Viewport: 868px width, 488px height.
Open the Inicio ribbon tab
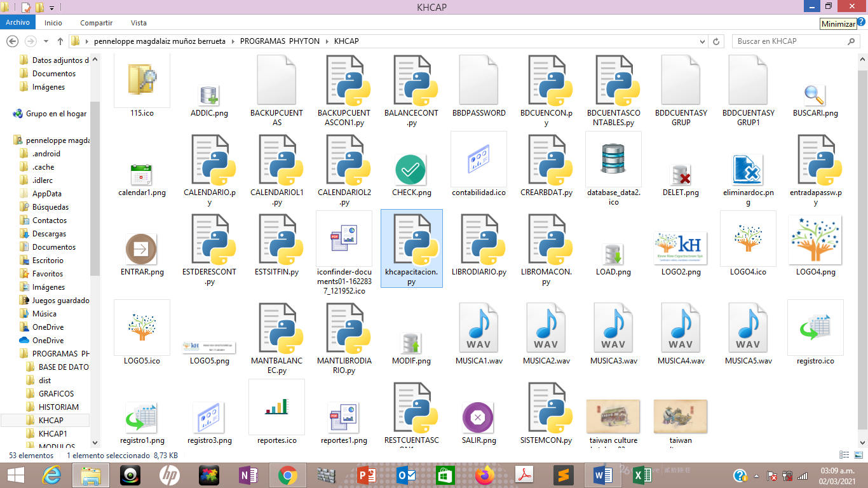tap(53, 23)
